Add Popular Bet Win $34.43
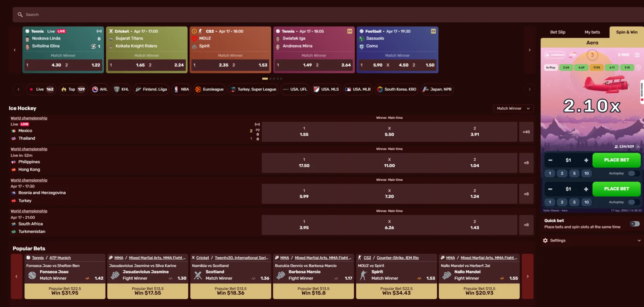 click(x=396, y=291)
